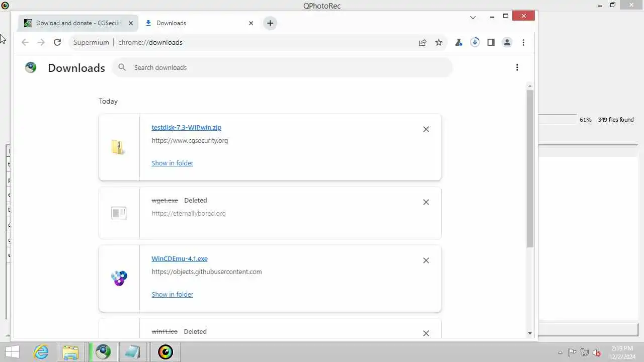The image size is (644, 362).
Task: Click the downloads page scrollbar thumb
Action: [530, 168]
